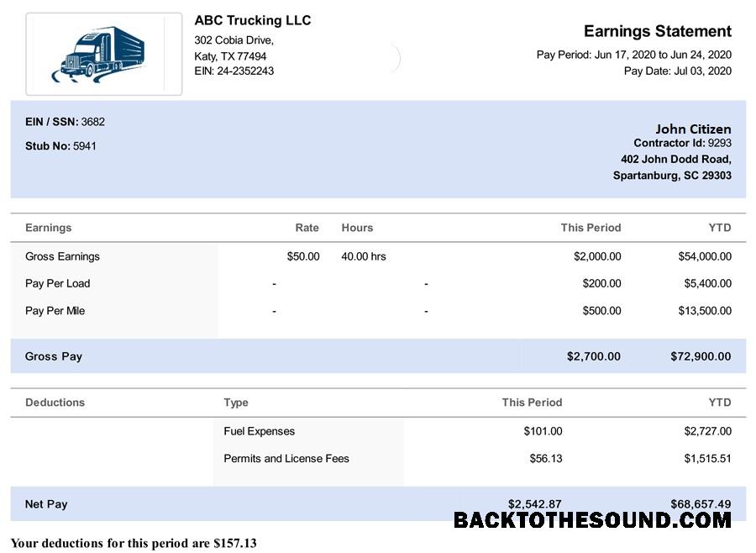Image resolution: width=756 pixels, height=553 pixels.
Task: Click the '$2,000.00' gross earnings amount
Action: click(x=597, y=256)
